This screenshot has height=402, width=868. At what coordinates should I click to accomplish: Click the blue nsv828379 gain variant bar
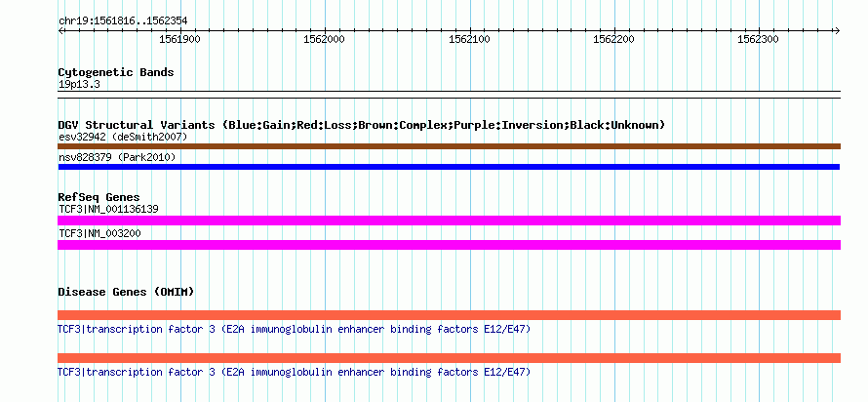(x=449, y=167)
